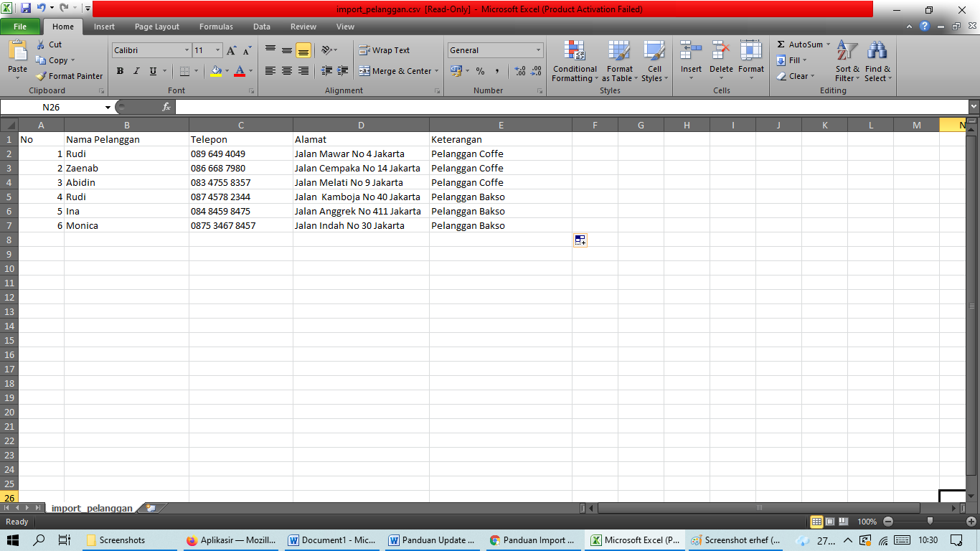The height and width of the screenshot is (551, 980).
Task: Open the Calibri font name dropdown
Action: (x=187, y=50)
